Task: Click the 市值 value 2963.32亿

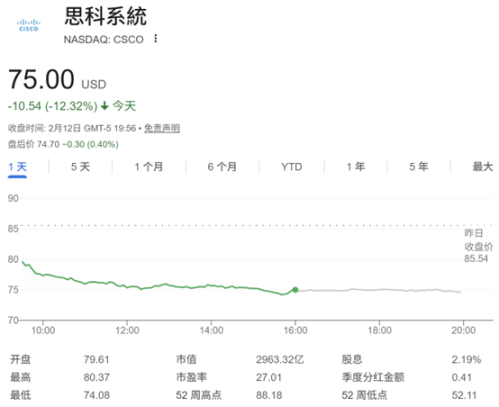Action: 280,360
